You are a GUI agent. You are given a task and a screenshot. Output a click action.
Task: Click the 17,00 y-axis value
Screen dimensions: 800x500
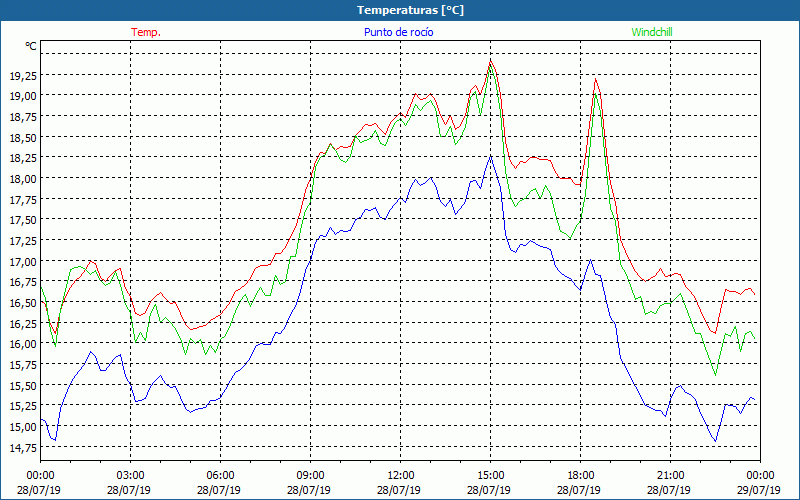[x=23, y=262]
